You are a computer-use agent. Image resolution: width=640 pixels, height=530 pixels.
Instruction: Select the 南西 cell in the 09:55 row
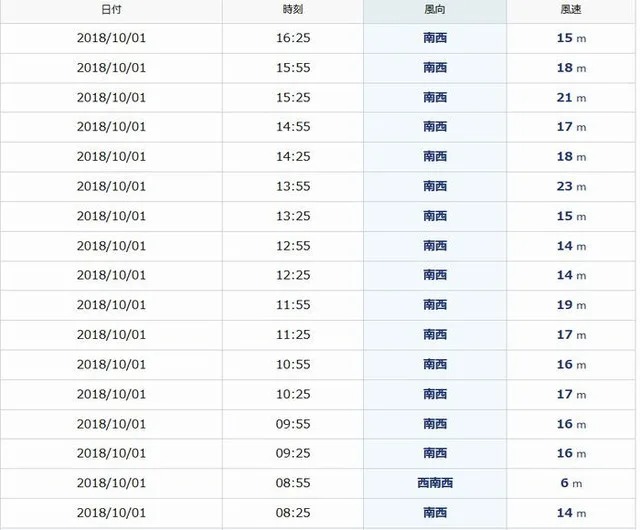[x=435, y=424]
